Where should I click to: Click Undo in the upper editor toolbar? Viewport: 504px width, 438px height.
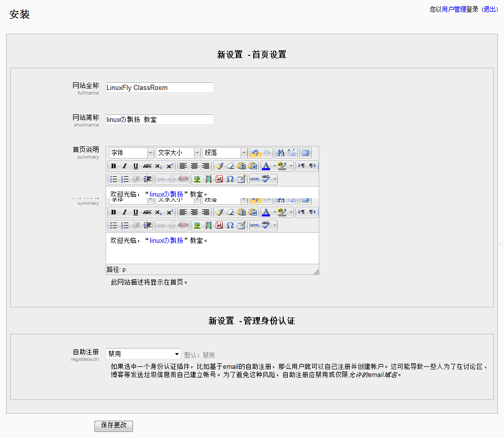[x=255, y=153]
